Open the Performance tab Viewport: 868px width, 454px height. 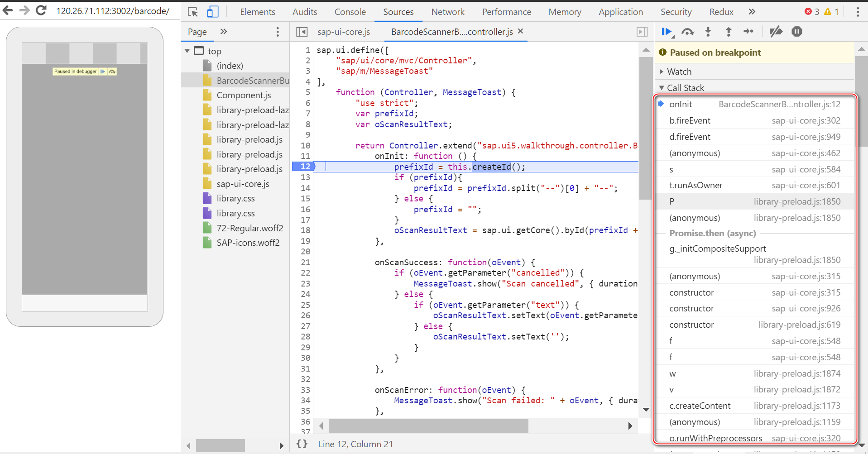(x=507, y=12)
